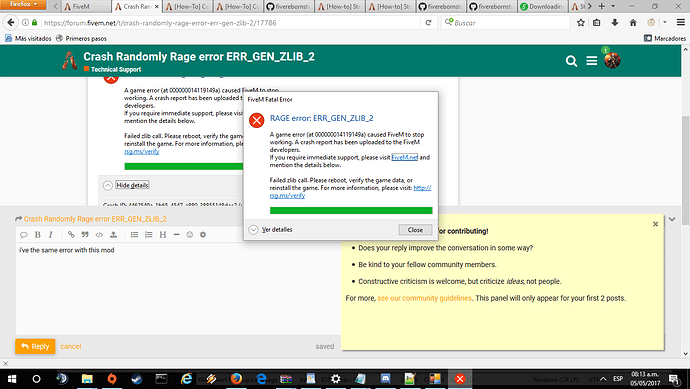Go to the Firefox home page
Screen dimensions: 690x389
tap(633, 22)
